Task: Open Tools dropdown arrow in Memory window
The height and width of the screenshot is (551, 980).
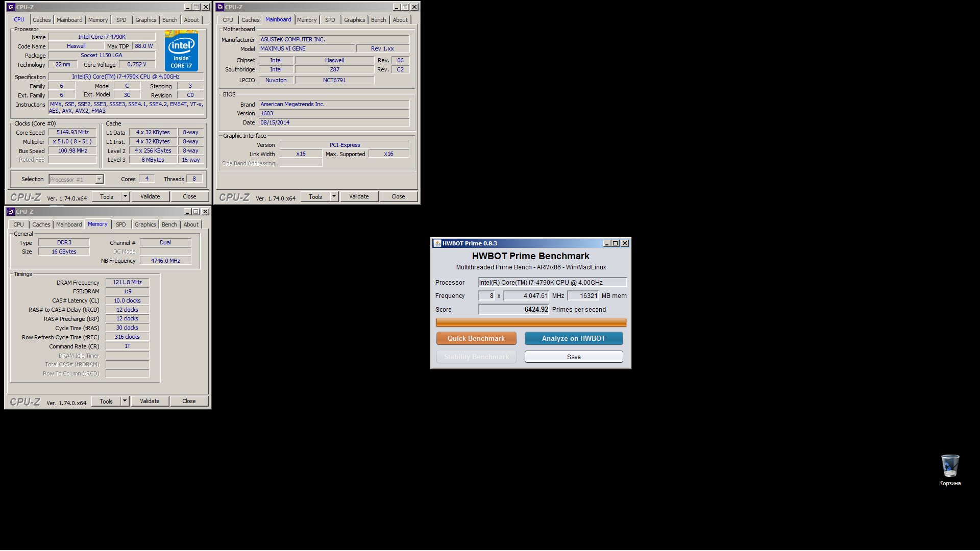Action: (125, 401)
